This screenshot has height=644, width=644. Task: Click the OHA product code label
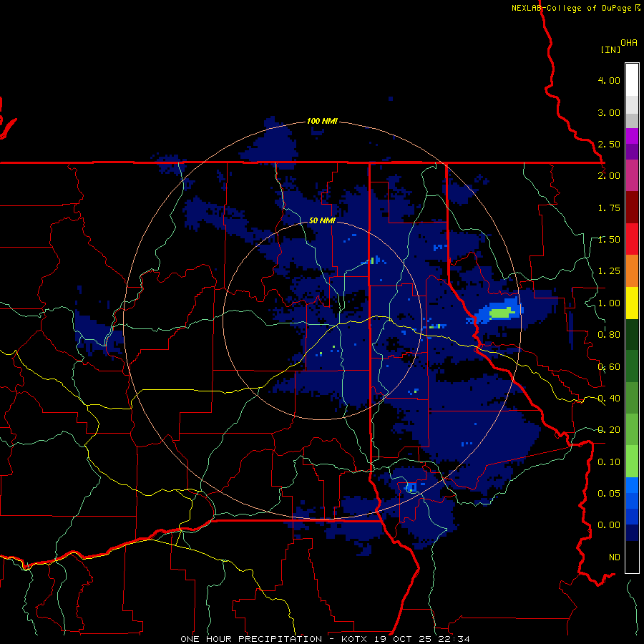[x=629, y=43]
